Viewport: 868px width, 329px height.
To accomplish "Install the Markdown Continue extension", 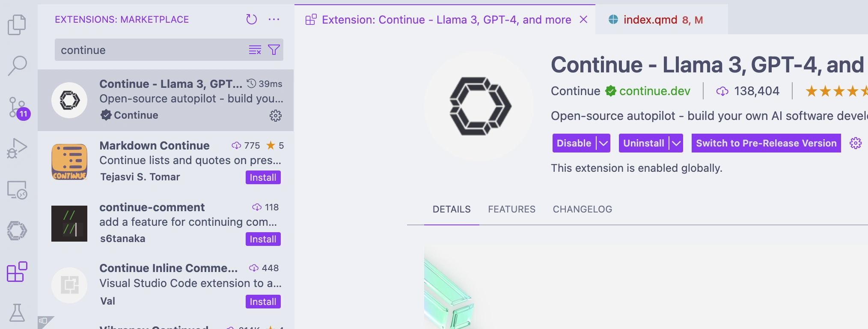I will click(x=263, y=177).
